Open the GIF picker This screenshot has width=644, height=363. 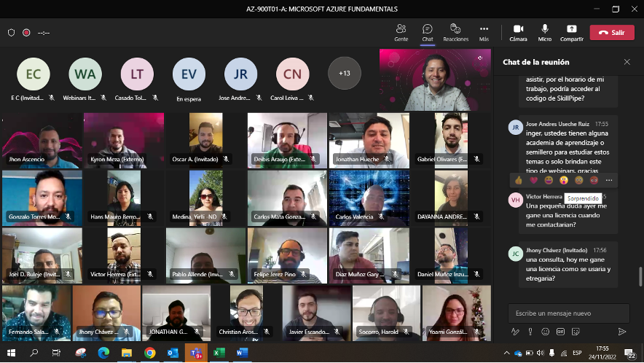560,332
